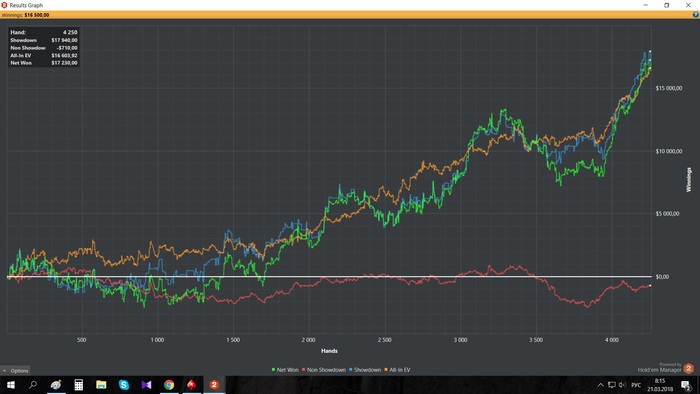
Task: Open the network status tray icon
Action: coord(612,385)
